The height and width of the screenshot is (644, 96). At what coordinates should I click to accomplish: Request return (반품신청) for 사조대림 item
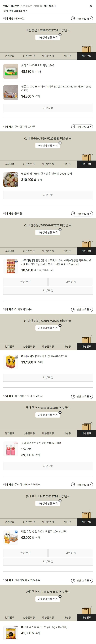(x=25, y=282)
